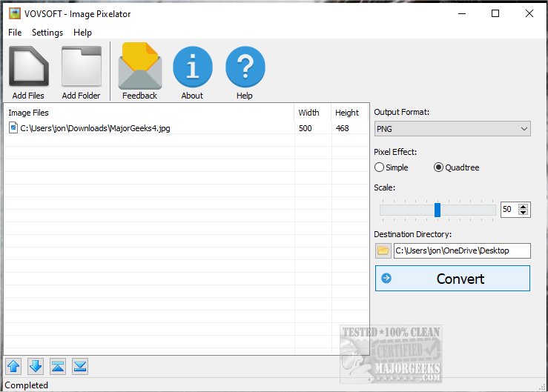Open the File menu

[x=15, y=33]
